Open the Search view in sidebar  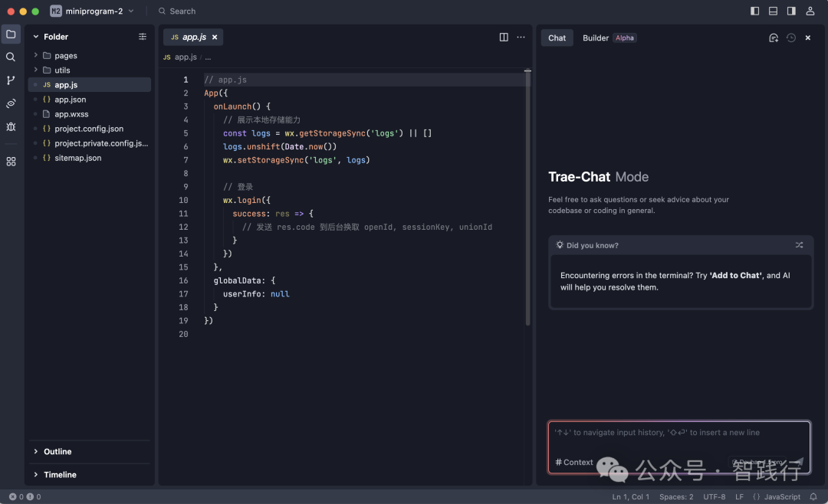(11, 57)
